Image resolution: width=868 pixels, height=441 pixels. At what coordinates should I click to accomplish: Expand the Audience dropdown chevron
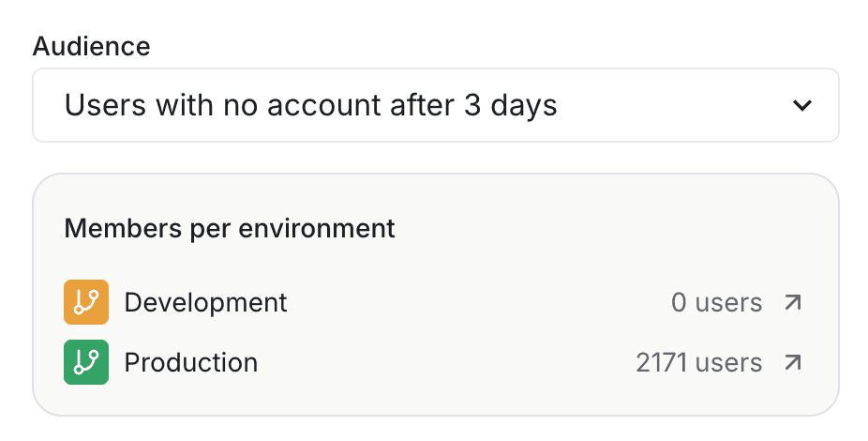[x=802, y=105]
